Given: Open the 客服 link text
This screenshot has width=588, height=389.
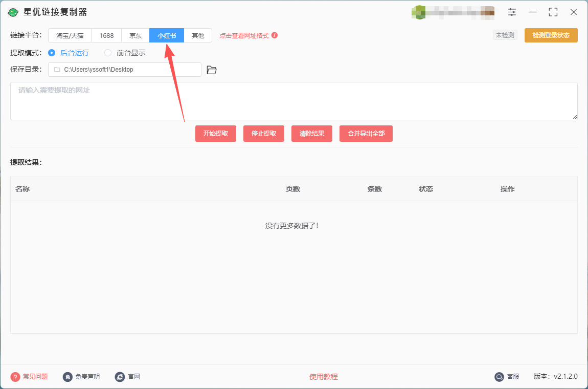Looking at the screenshot, I should (513, 377).
